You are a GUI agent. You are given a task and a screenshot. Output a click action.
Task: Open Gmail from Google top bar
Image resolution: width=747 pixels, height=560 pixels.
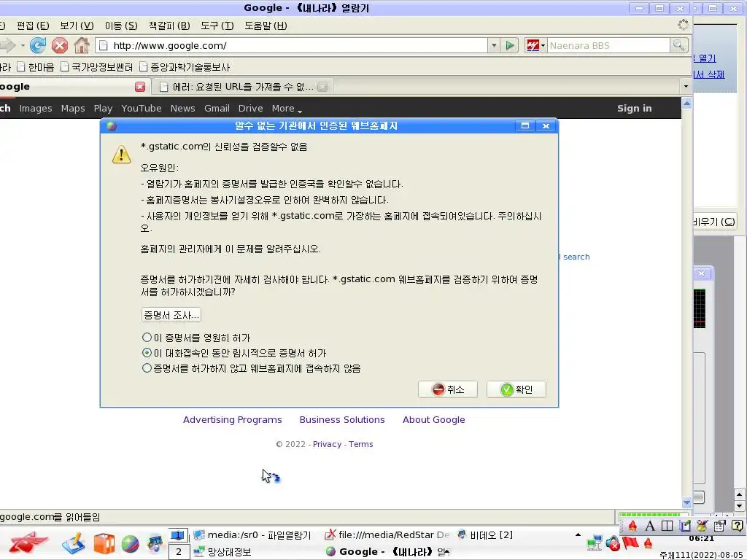pos(217,109)
